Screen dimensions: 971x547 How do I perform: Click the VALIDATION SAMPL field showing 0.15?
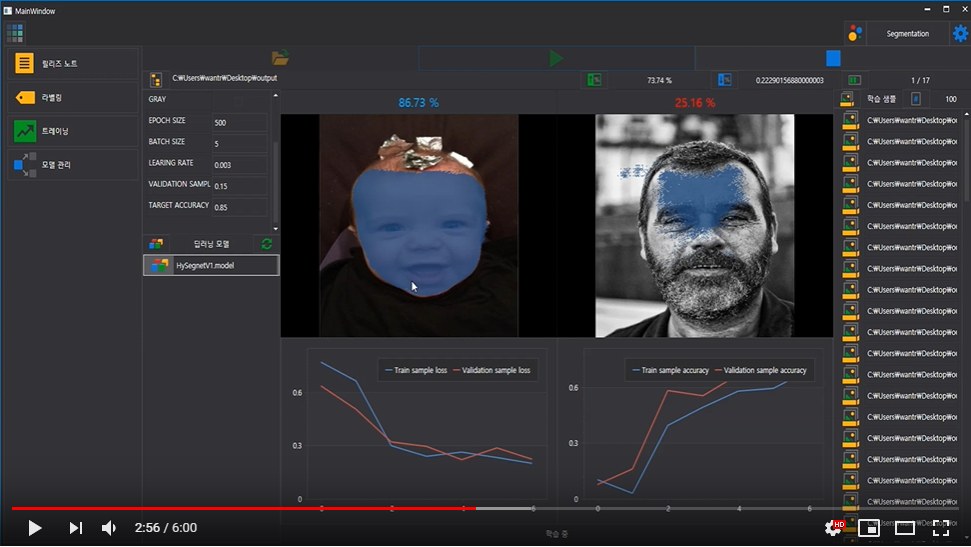240,185
